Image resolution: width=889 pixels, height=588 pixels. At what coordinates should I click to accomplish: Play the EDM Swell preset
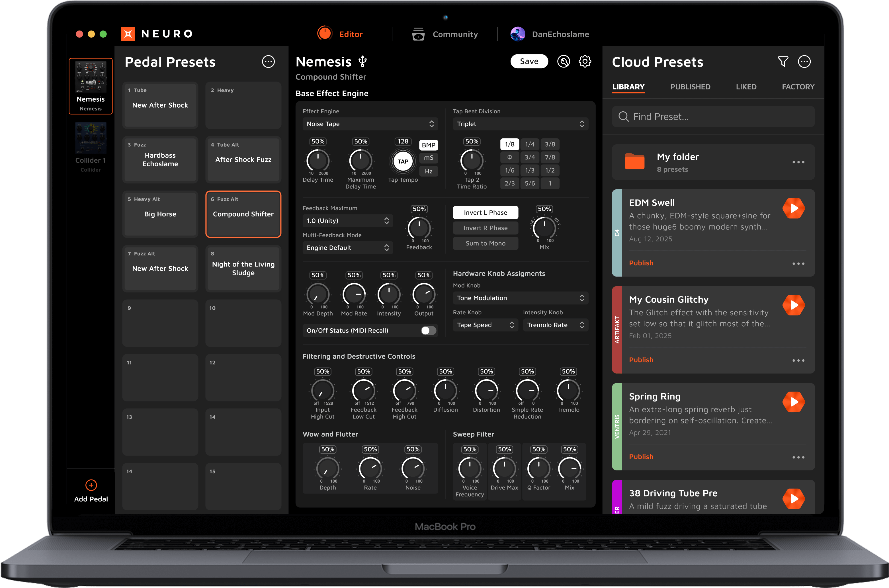click(x=793, y=208)
